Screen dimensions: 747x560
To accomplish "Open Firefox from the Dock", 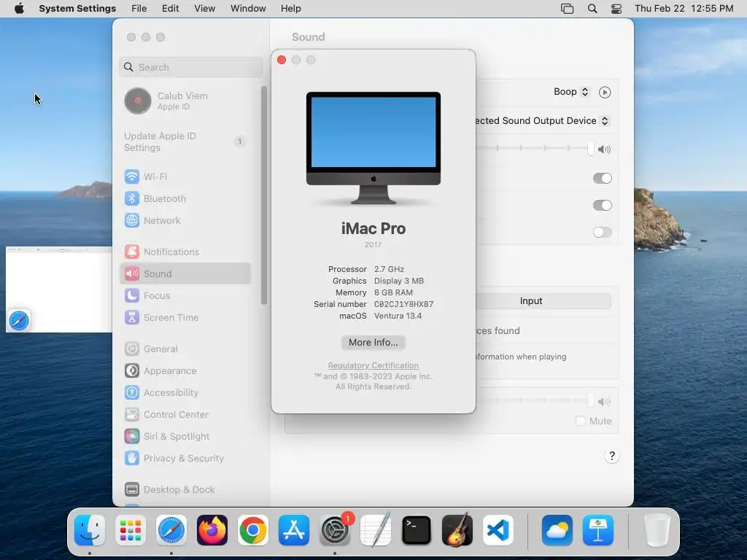I will pos(212,530).
